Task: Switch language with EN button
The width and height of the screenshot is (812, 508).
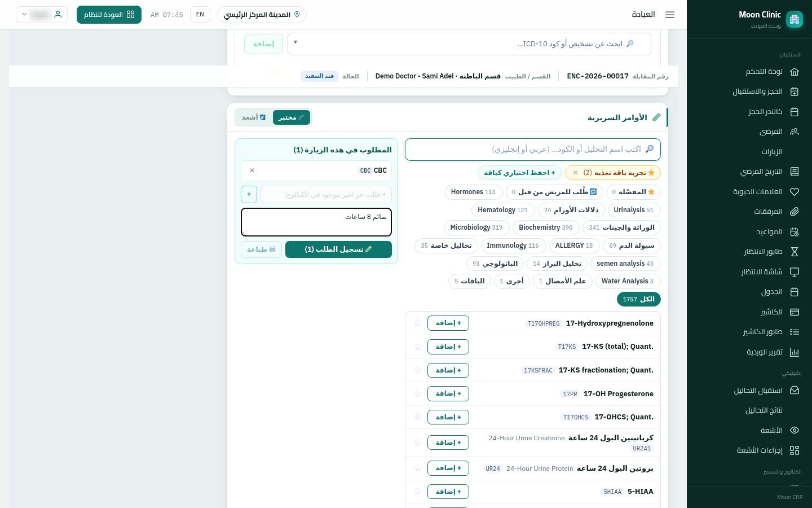Action: click(200, 15)
